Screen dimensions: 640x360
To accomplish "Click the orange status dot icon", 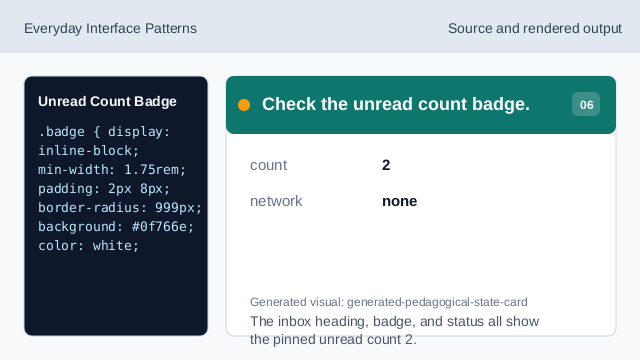I will (x=244, y=105).
